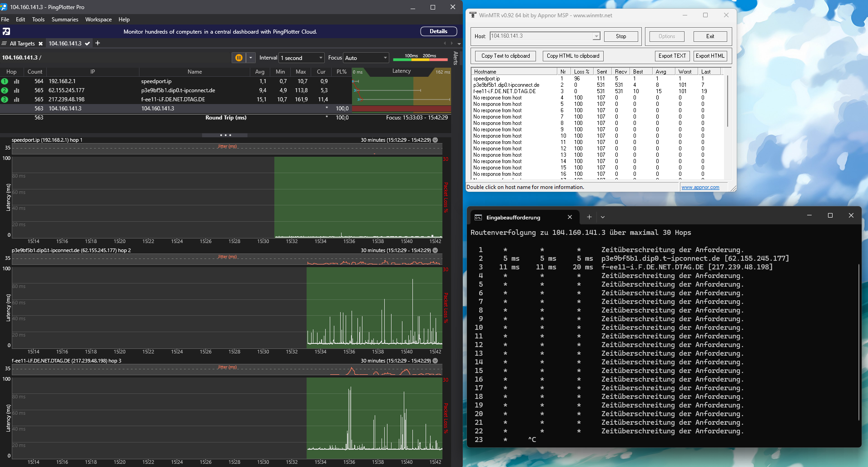The height and width of the screenshot is (467, 868).
Task: Open the File menu in PingPlotter
Action: click(5, 20)
